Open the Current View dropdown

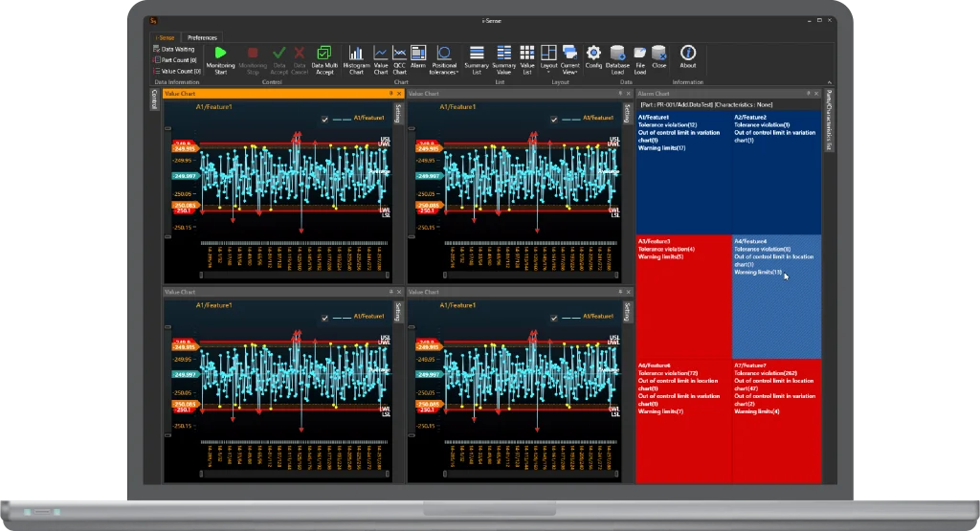(x=569, y=57)
